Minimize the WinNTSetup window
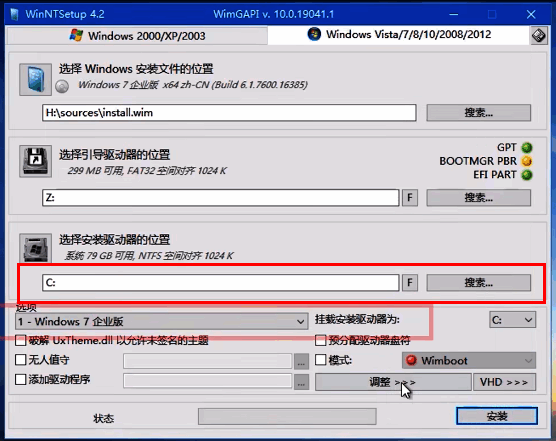 [x=454, y=15]
